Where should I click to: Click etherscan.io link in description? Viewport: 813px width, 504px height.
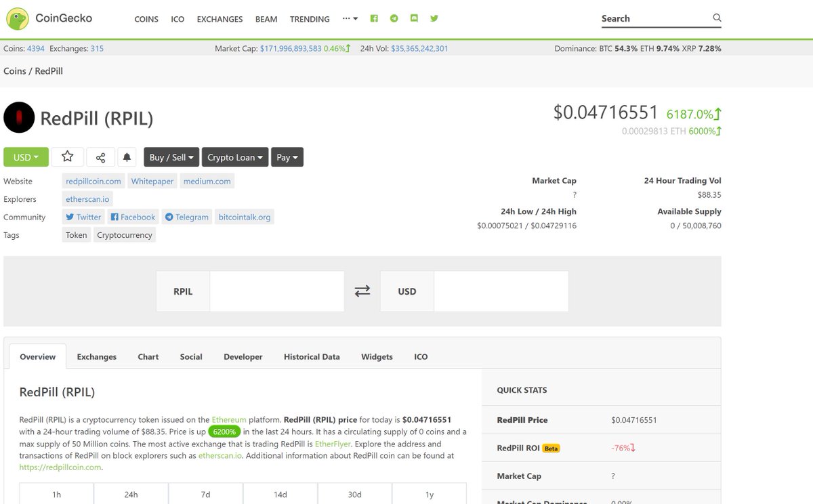(220, 456)
